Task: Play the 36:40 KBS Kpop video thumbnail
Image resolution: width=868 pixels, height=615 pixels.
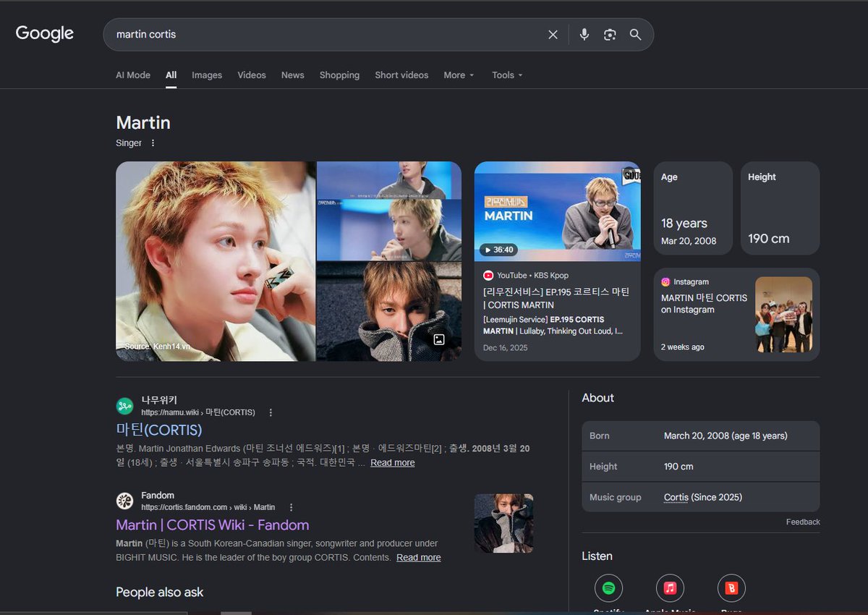Action: 558,211
